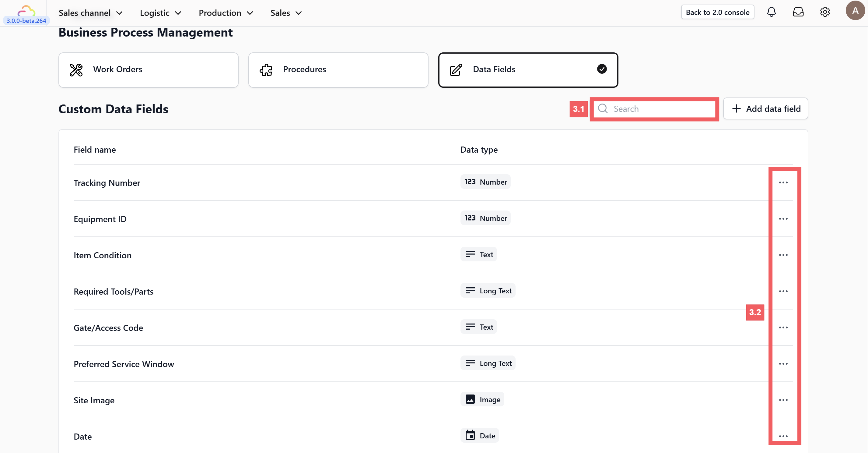
Task: Open the Sales navigation menu
Action: coord(286,13)
